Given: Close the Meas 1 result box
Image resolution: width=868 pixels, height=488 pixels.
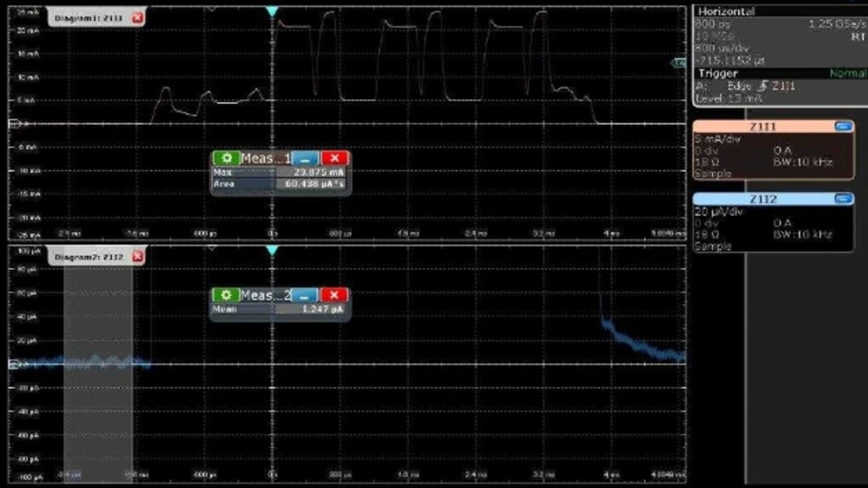Looking at the screenshot, I should point(334,158).
